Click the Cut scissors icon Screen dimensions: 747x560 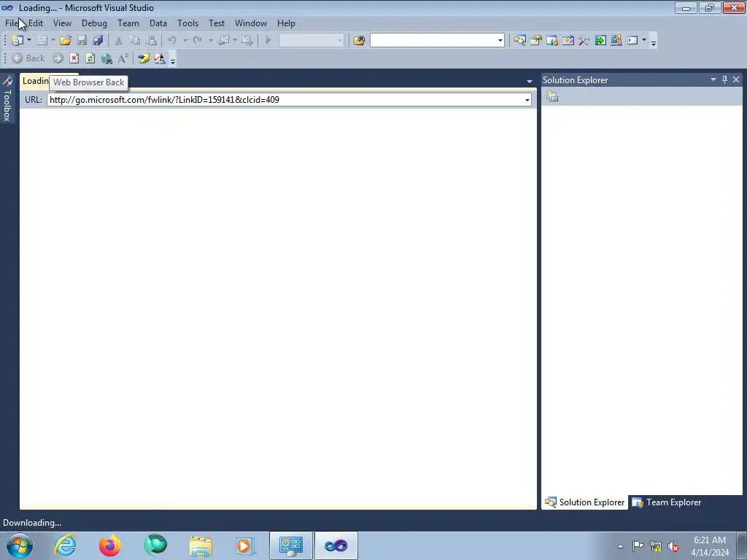[119, 41]
